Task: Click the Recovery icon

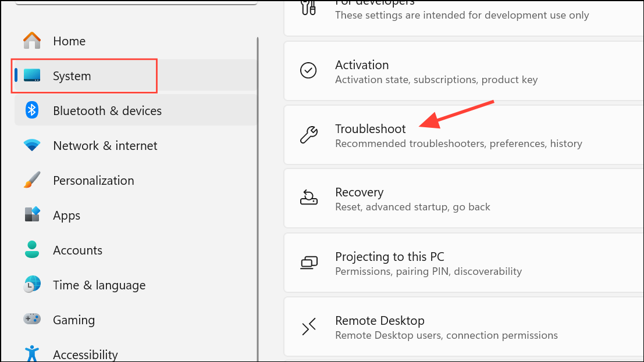Action: pos(308,198)
